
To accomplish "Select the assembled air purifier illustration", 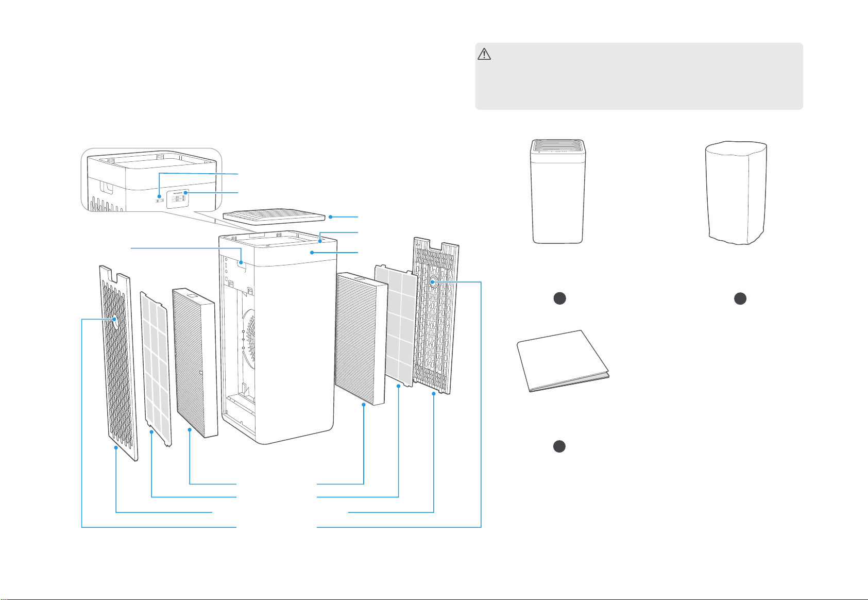I will (558, 191).
